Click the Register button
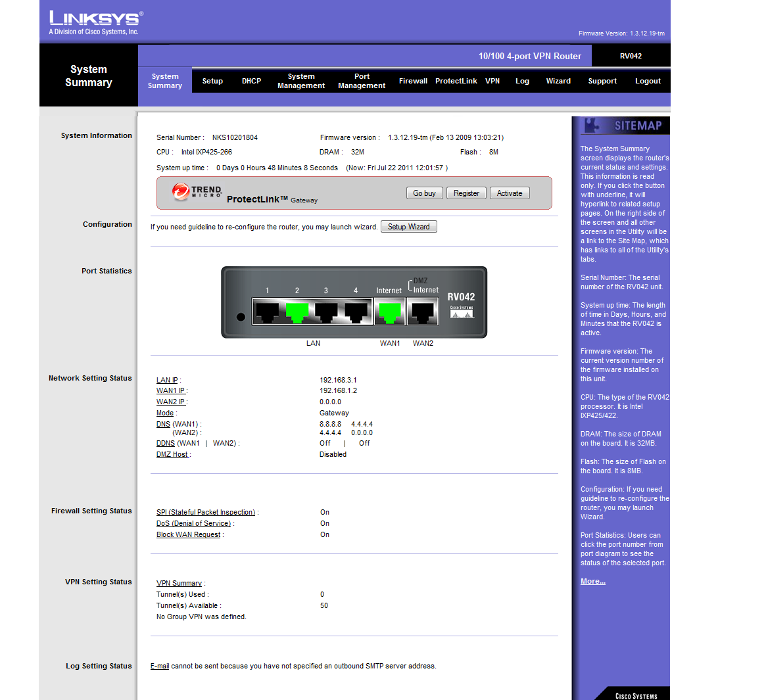Viewport: 766px width, 700px height. coord(467,193)
